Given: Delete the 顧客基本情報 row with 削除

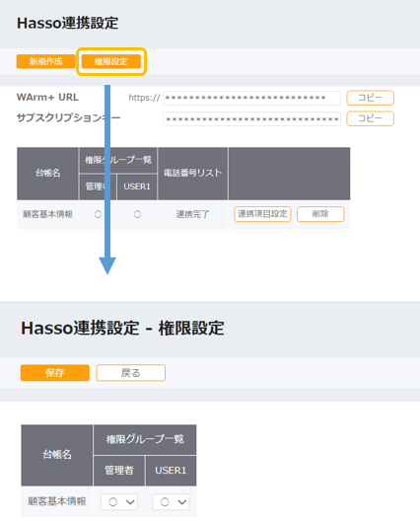Looking at the screenshot, I should tap(320, 214).
